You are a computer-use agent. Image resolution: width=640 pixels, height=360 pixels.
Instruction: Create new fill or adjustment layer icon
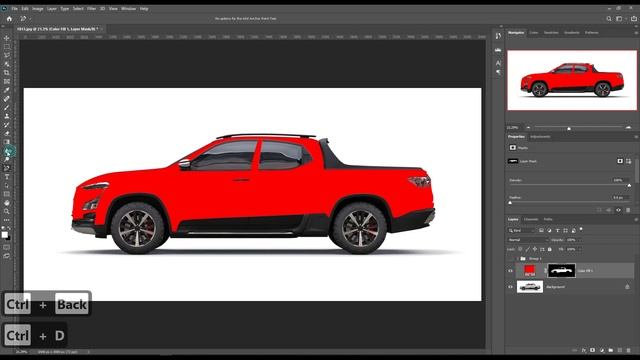(602, 350)
